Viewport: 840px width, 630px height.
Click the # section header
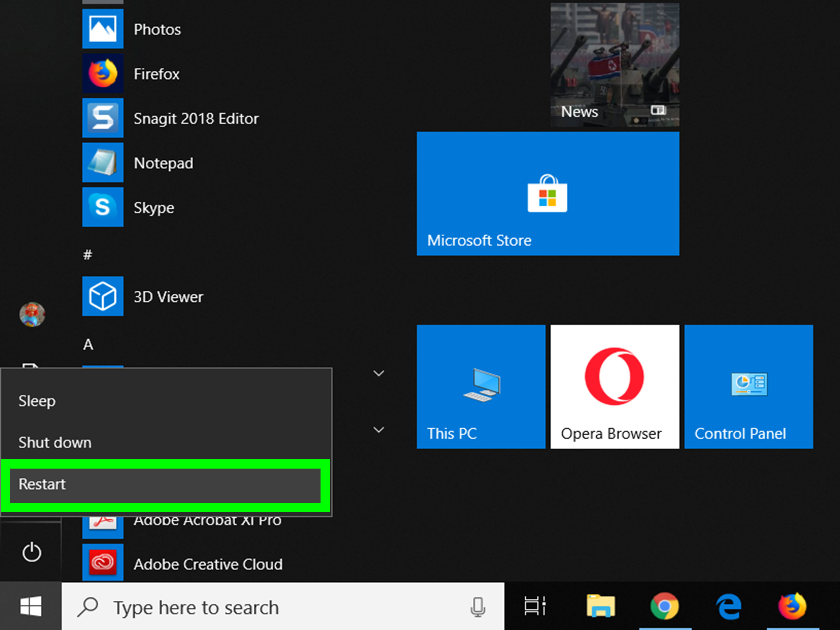click(x=88, y=254)
